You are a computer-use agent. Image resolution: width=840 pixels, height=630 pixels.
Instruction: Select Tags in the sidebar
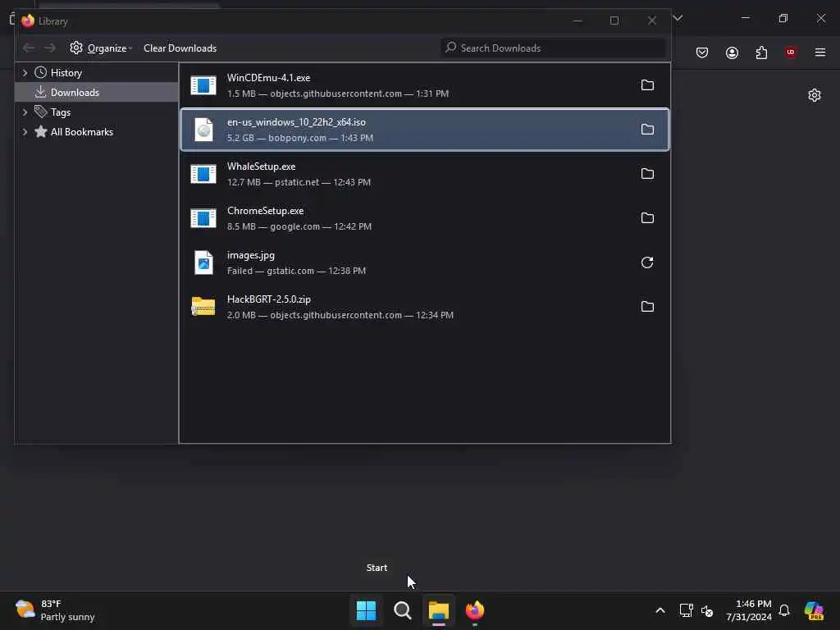click(x=61, y=112)
